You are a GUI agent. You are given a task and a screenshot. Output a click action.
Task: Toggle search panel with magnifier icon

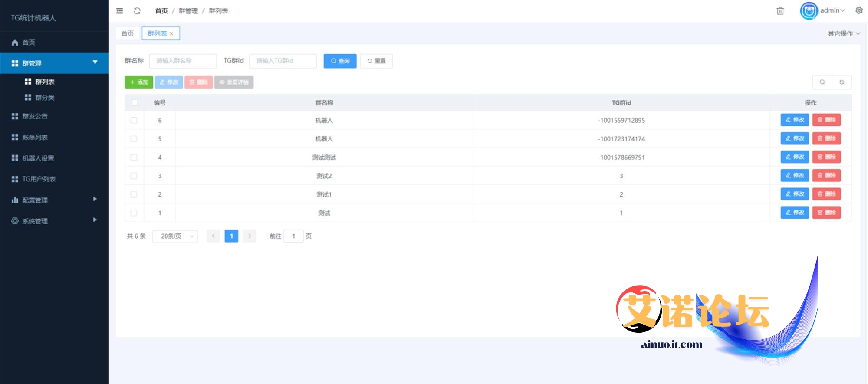pyautogui.click(x=822, y=82)
